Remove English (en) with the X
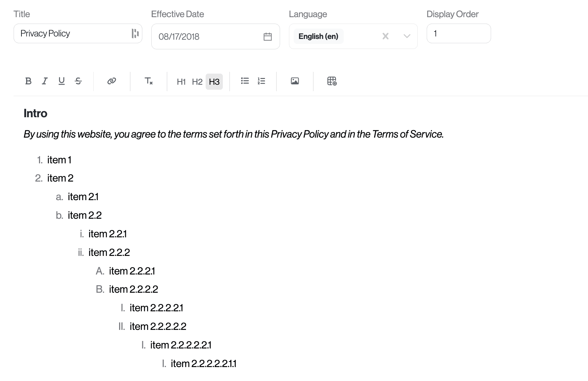 (x=385, y=36)
